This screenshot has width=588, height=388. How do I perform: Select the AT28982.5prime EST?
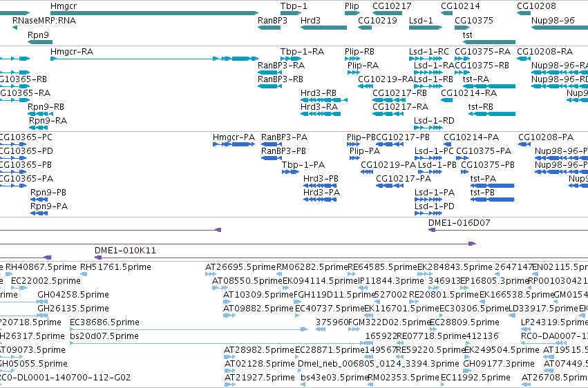pyautogui.click(x=229, y=357)
